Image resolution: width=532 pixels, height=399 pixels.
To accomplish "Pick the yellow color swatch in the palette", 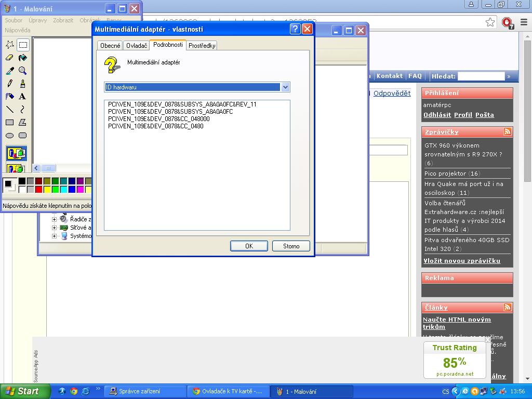I will [x=47, y=189].
